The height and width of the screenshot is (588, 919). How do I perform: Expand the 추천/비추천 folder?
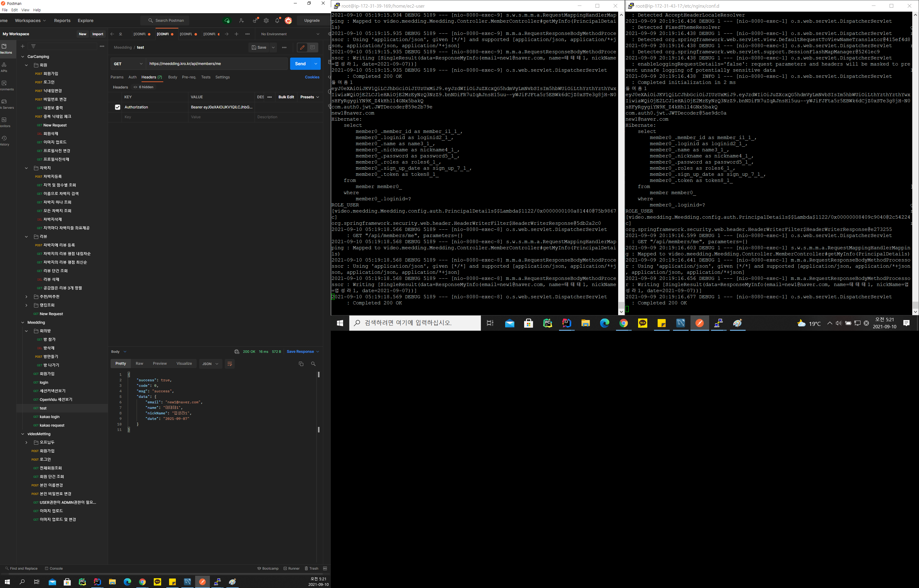point(26,297)
